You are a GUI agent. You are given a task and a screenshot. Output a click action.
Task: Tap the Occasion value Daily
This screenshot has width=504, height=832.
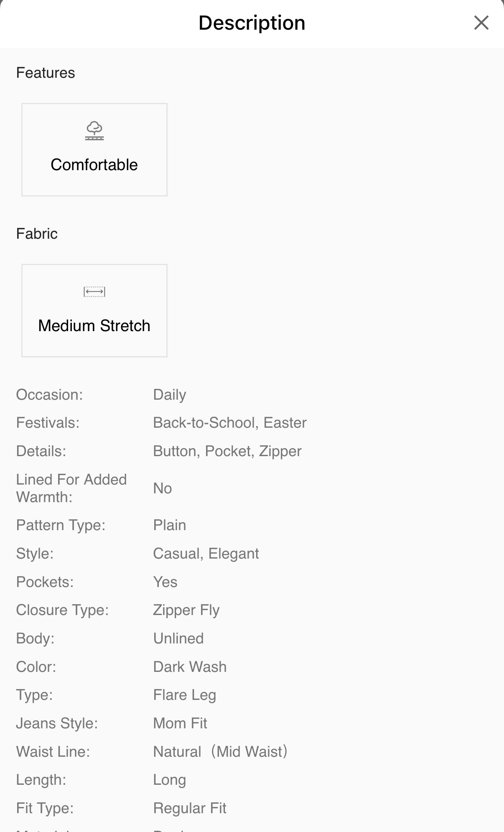[x=170, y=395]
